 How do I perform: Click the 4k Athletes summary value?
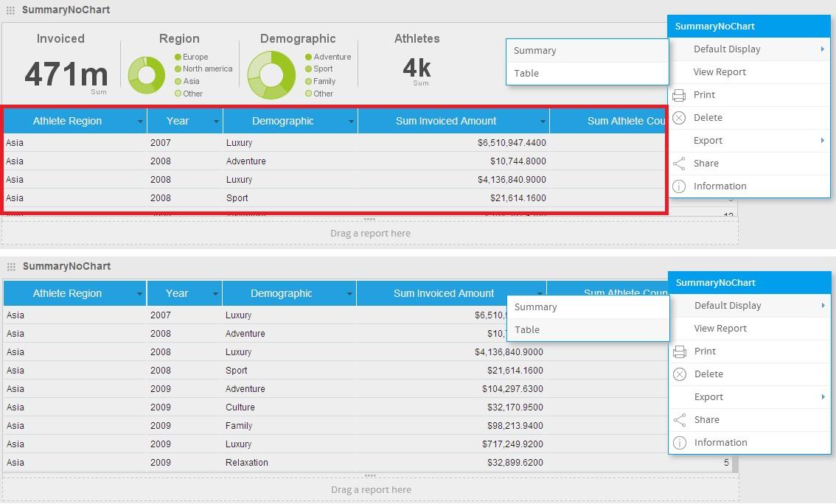tap(417, 68)
